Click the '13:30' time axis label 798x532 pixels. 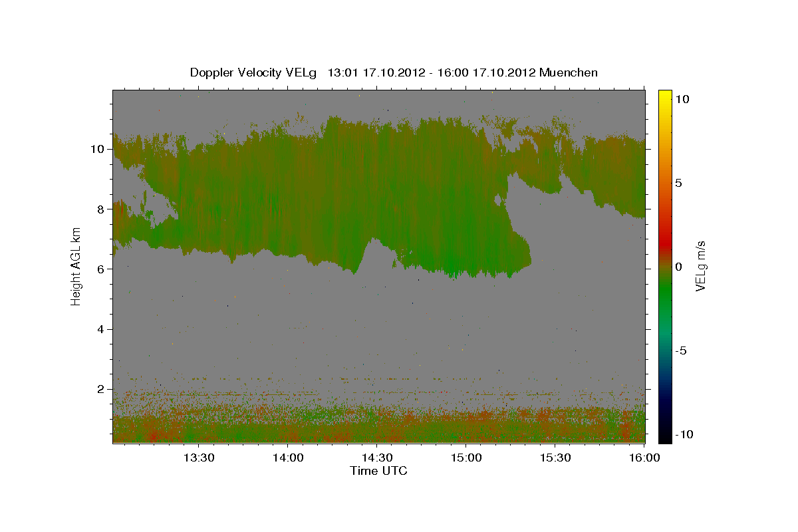click(x=198, y=458)
